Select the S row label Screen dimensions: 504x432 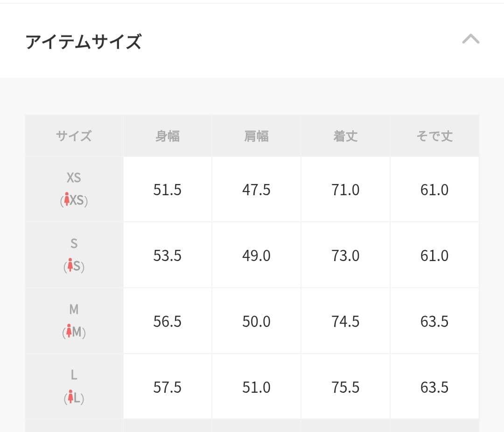click(x=74, y=243)
